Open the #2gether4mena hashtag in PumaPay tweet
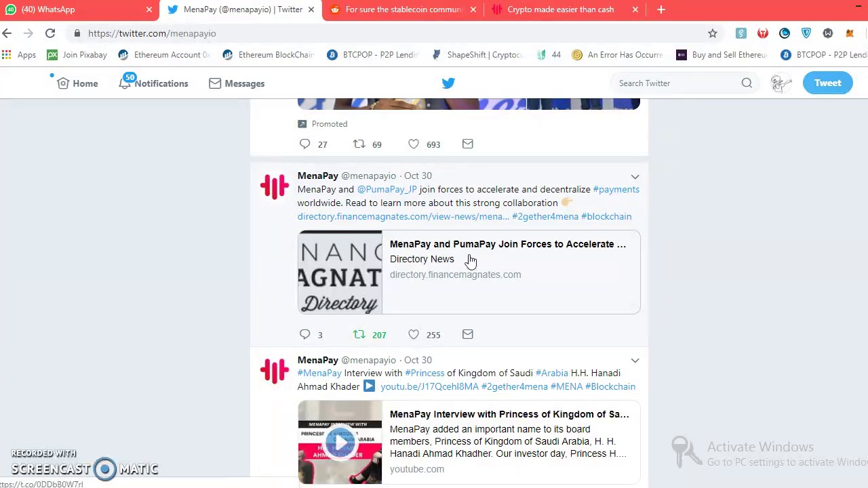Viewport: 868px width, 488px height. click(x=545, y=216)
